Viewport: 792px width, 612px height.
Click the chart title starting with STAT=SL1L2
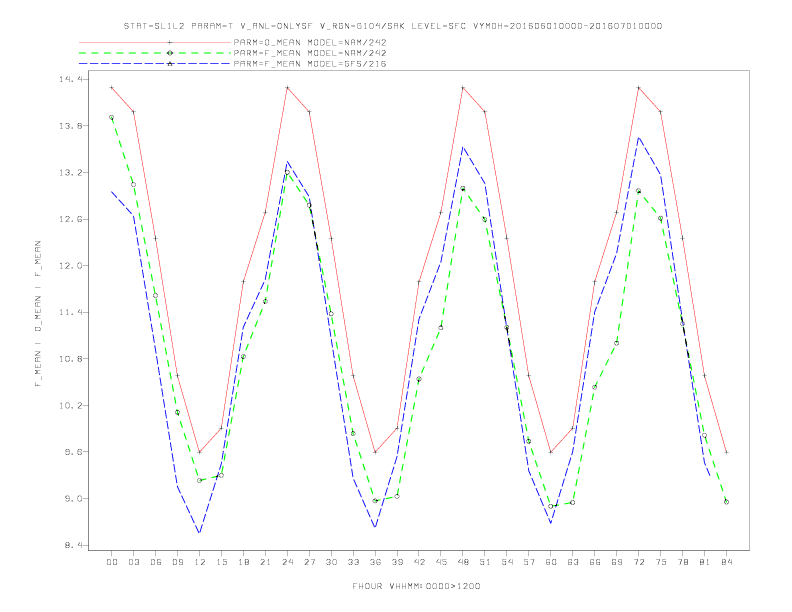pos(392,26)
